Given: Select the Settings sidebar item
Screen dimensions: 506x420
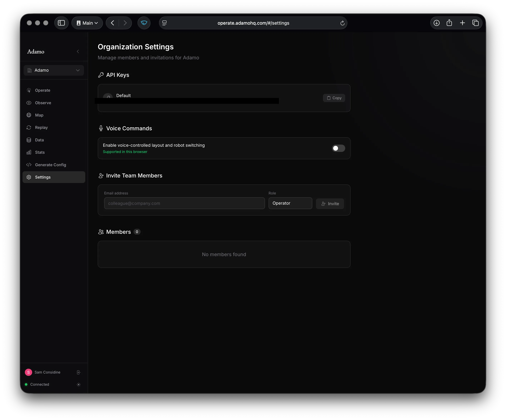Looking at the screenshot, I should 54,177.
